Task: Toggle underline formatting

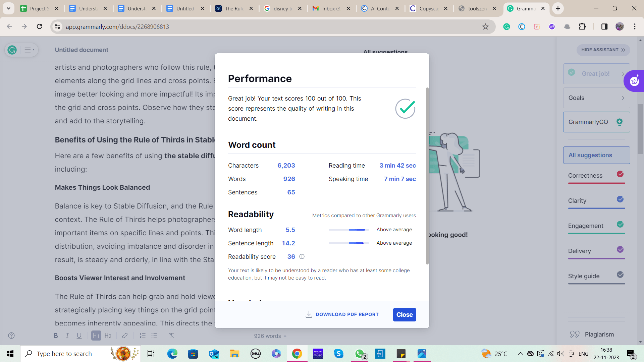Action: coord(79,336)
